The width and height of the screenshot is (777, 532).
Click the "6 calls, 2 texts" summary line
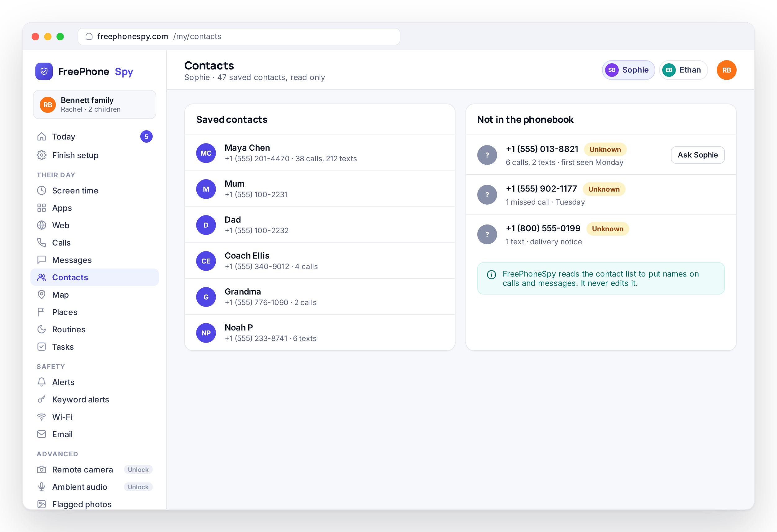[565, 162]
